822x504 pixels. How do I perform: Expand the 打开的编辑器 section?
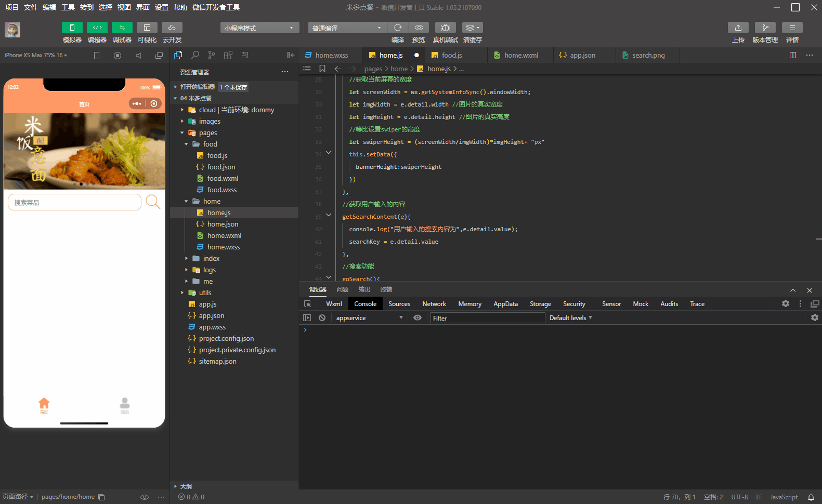click(x=197, y=87)
